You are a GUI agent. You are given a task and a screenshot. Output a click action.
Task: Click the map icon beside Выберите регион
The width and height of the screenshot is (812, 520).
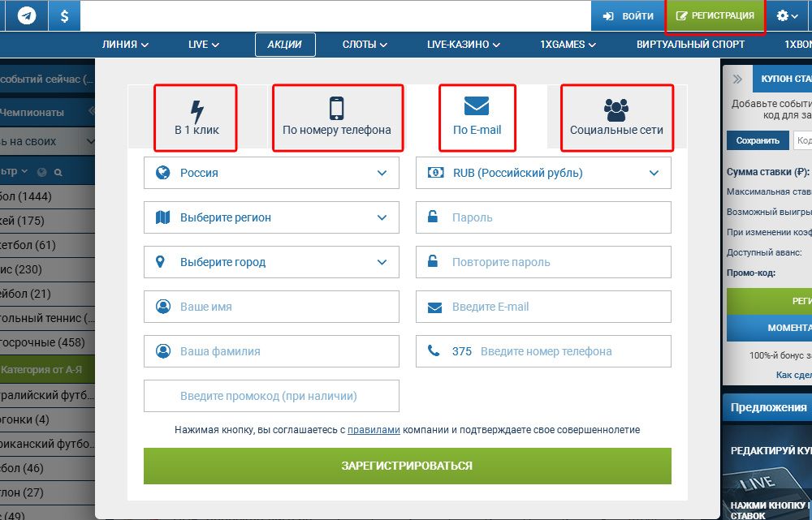(x=163, y=217)
